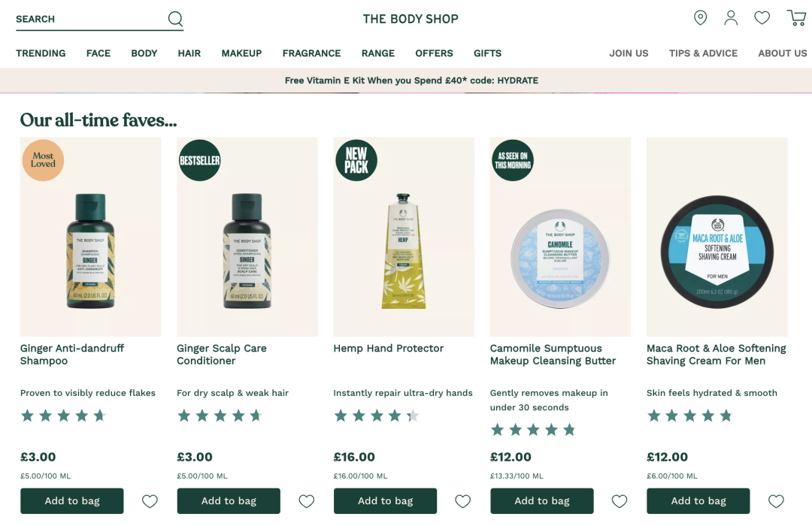Screen dimensions: 812x526
Task: Open the wishlist heart in header
Action: (762, 18)
